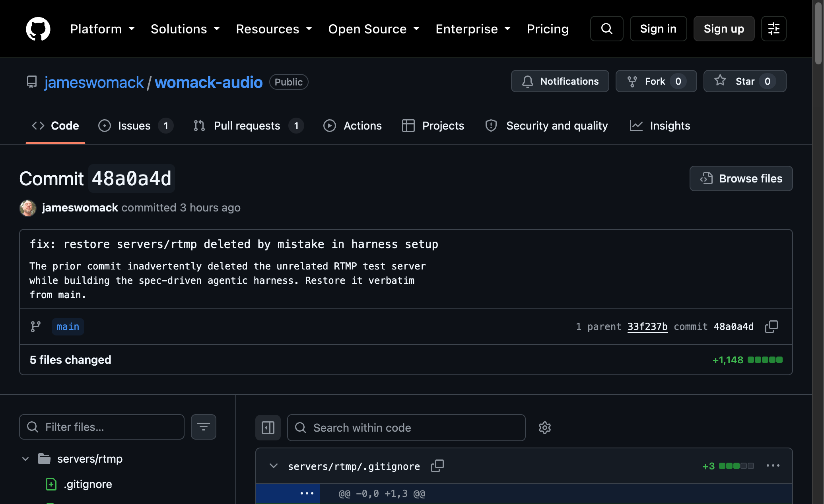The width and height of the screenshot is (824, 504).
Task: Focus the Search within code field
Action: pyautogui.click(x=406, y=428)
